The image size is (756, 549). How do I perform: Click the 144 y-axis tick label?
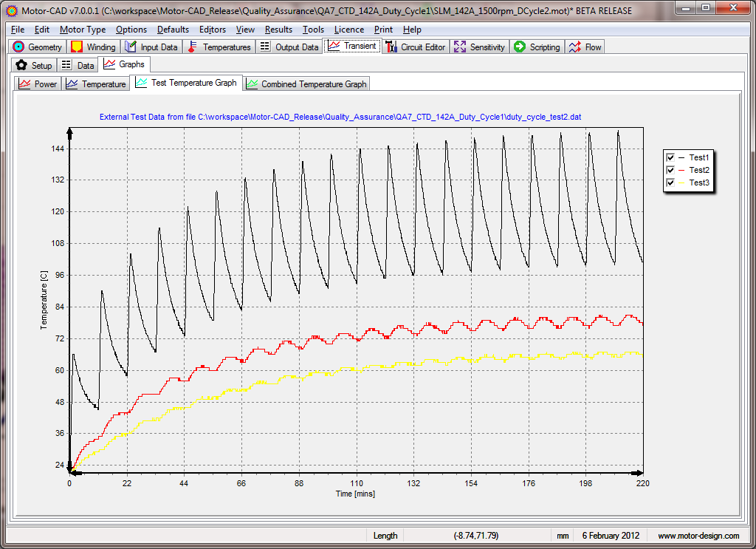click(x=58, y=149)
